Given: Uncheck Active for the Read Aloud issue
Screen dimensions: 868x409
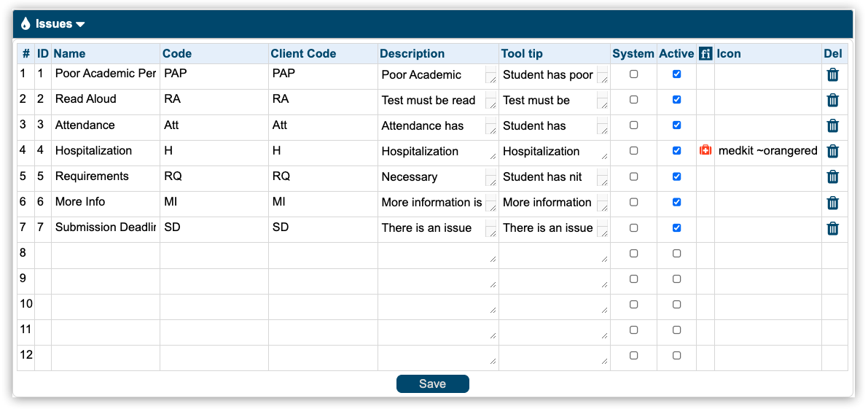Looking at the screenshot, I should 676,100.
